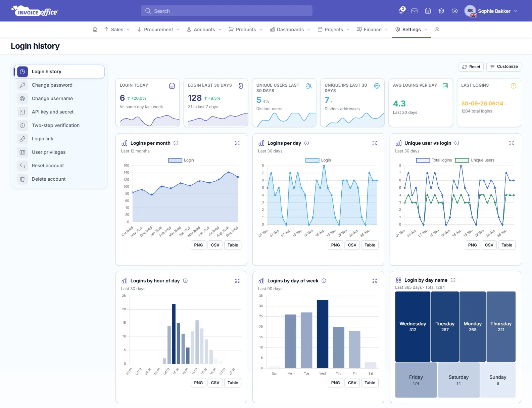Viewport: 532px width, 408px height.
Task: Toggle the eye icon in top header
Action: [x=455, y=11]
